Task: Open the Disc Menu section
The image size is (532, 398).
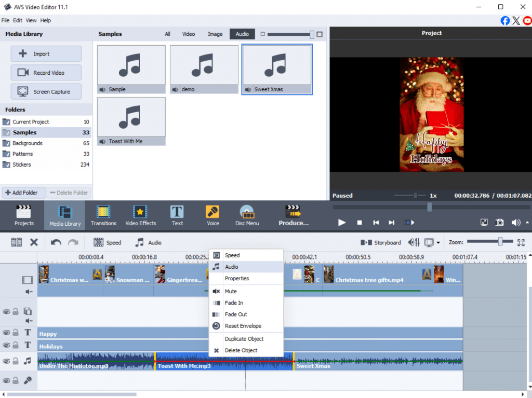Action: point(247,216)
